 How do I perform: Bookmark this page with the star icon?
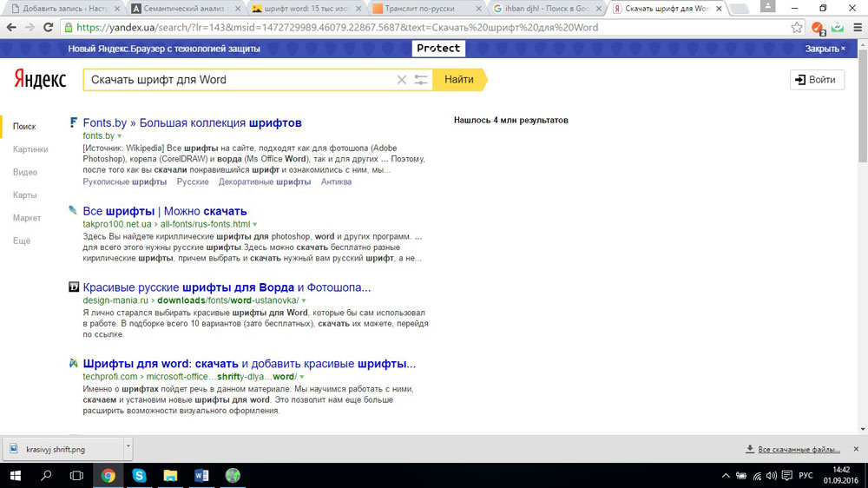(797, 27)
